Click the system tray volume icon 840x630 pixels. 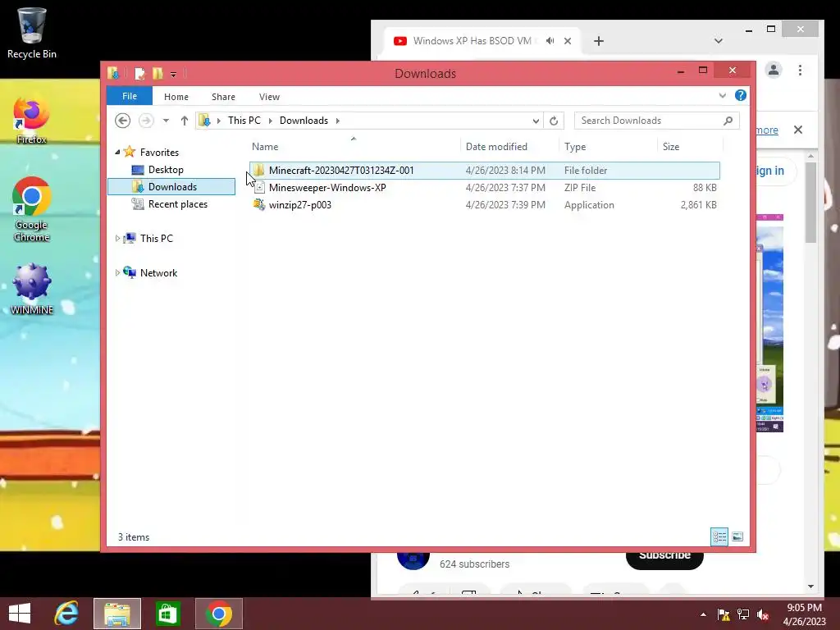click(763, 614)
